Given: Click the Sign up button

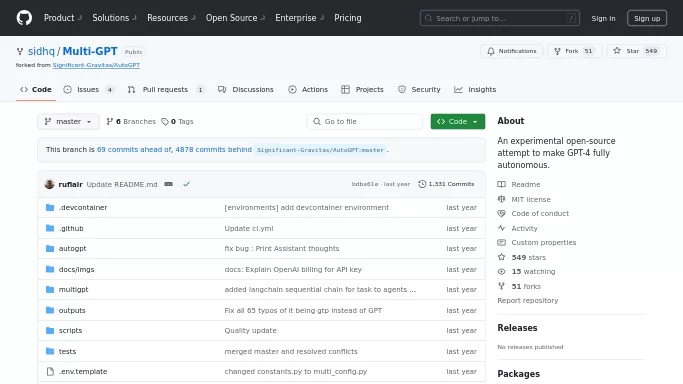Looking at the screenshot, I should pos(647,18).
